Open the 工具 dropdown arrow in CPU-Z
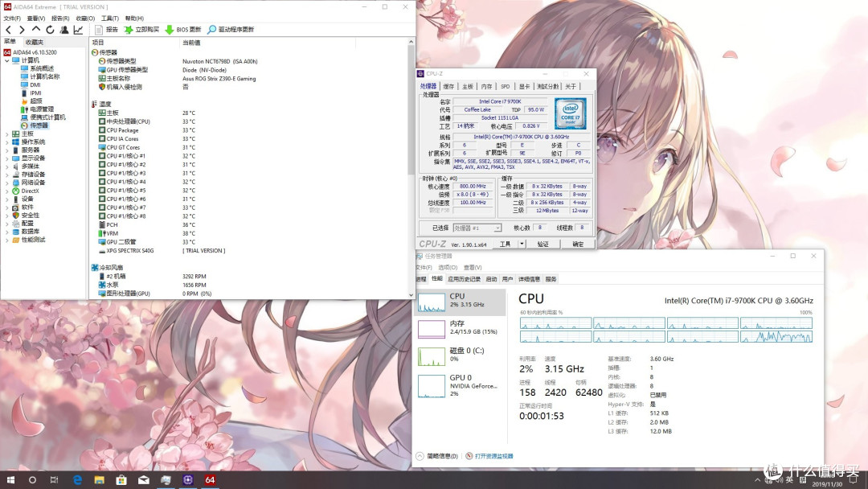The height and width of the screenshot is (489, 868). pyautogui.click(x=522, y=244)
